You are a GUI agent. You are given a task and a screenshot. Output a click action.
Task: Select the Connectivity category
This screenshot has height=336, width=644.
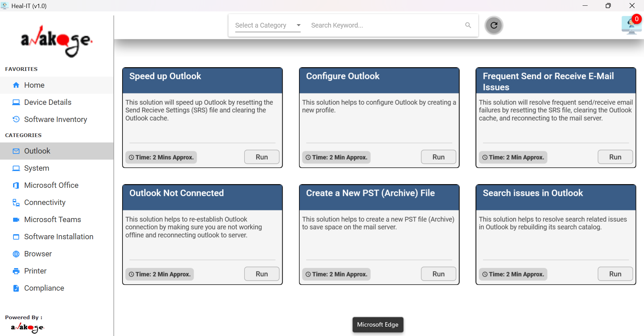pos(57,202)
